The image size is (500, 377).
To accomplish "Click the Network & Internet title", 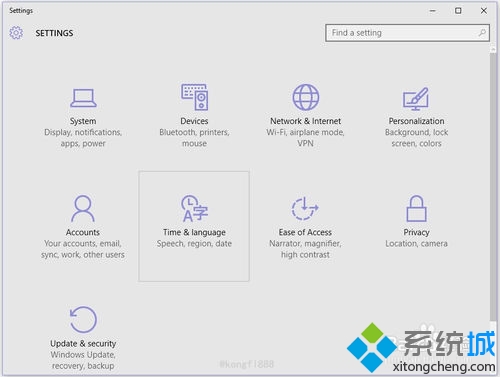I will pyautogui.click(x=306, y=121).
